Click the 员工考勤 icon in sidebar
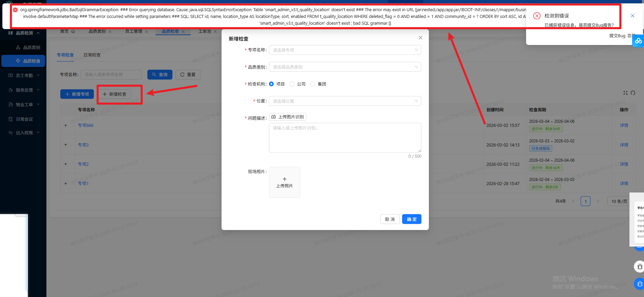 11,75
